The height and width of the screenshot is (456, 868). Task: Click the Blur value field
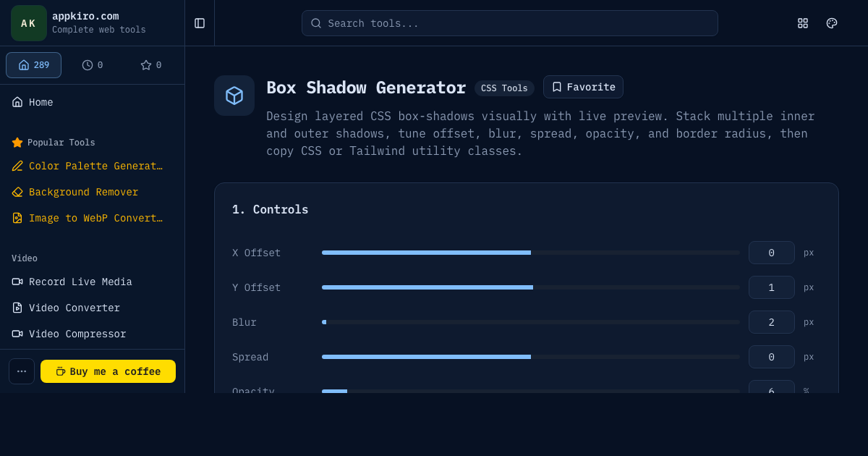coord(772,322)
